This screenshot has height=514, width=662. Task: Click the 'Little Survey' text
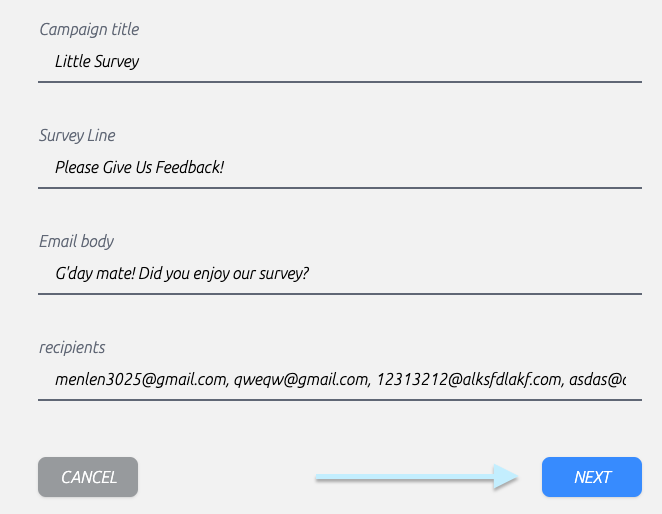[x=97, y=62]
